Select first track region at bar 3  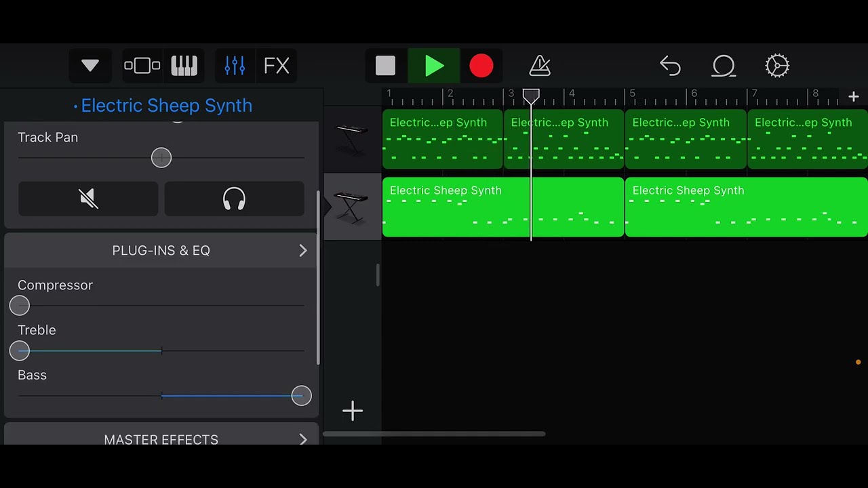point(564,139)
